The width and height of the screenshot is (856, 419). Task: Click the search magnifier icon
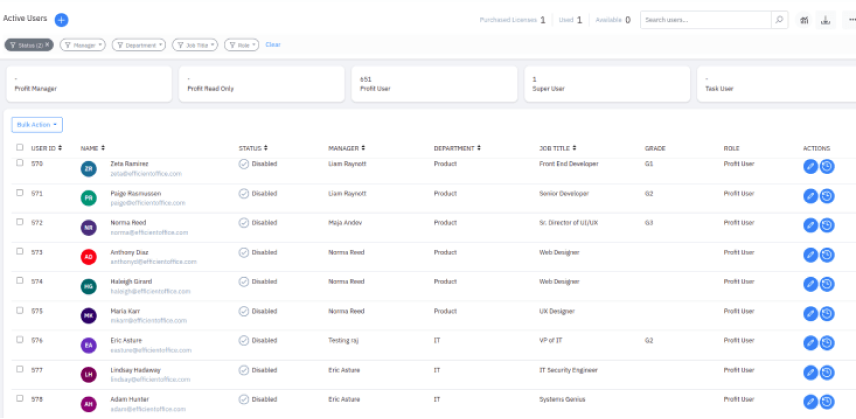(779, 20)
